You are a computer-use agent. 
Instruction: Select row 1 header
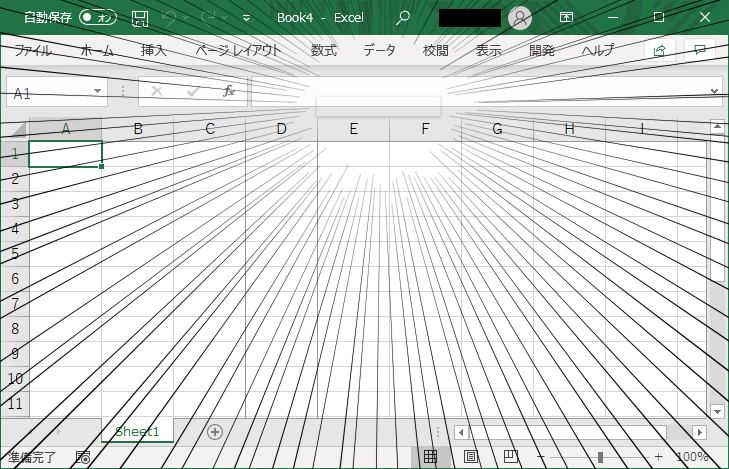pos(15,154)
